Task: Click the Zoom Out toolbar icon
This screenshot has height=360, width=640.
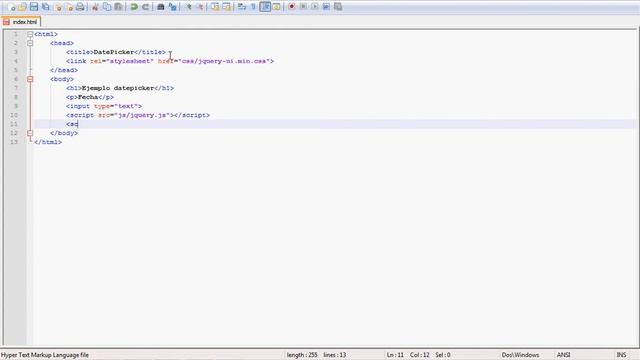Action: (x=200, y=7)
